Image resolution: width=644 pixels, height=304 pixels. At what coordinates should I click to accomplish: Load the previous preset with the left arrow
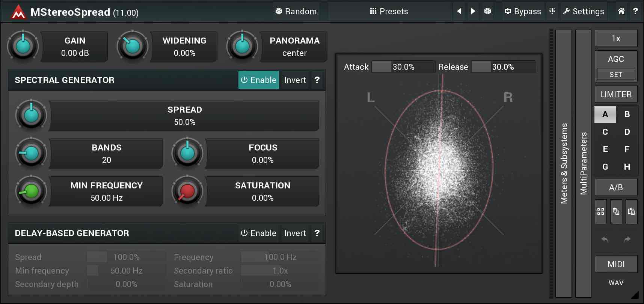(459, 11)
